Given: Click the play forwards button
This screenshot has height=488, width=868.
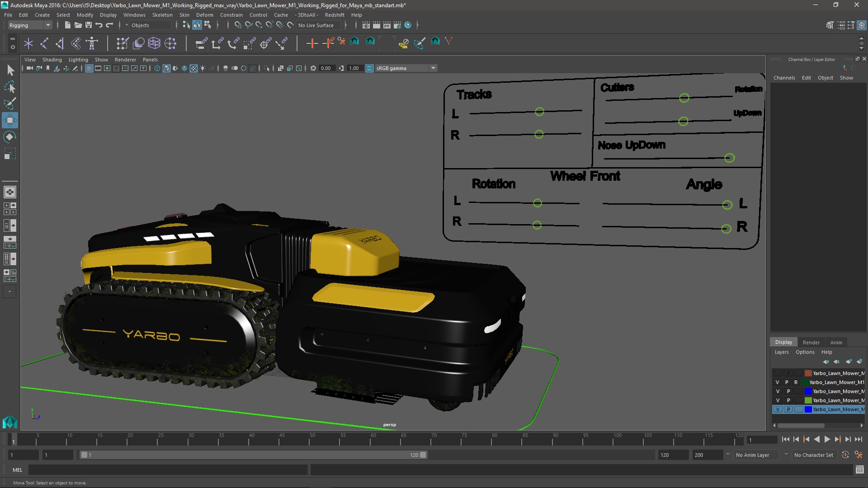Looking at the screenshot, I should click(827, 439).
